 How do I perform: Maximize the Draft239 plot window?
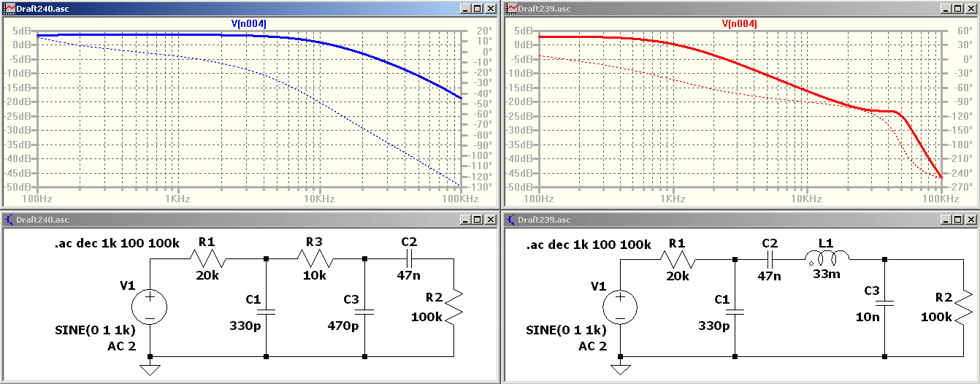point(959,8)
